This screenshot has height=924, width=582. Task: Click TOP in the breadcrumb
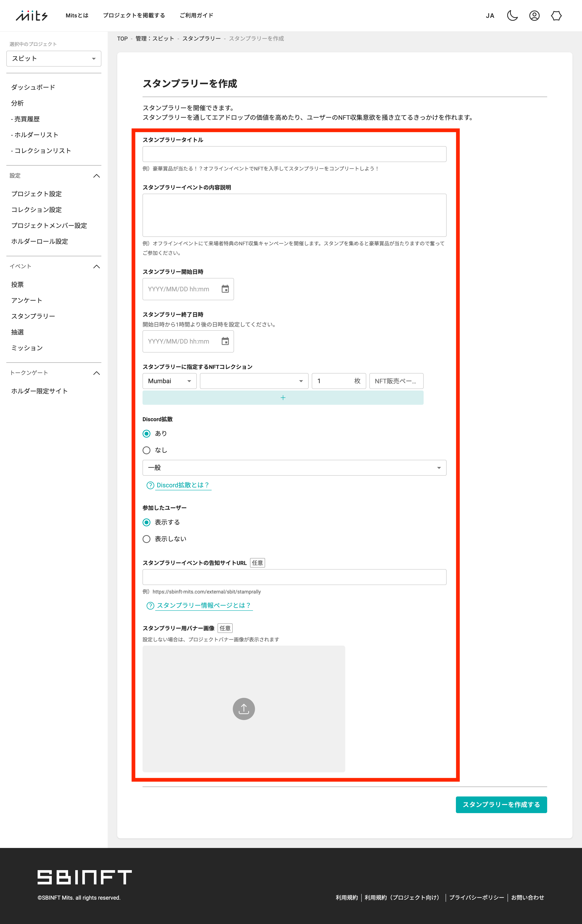pyautogui.click(x=122, y=39)
